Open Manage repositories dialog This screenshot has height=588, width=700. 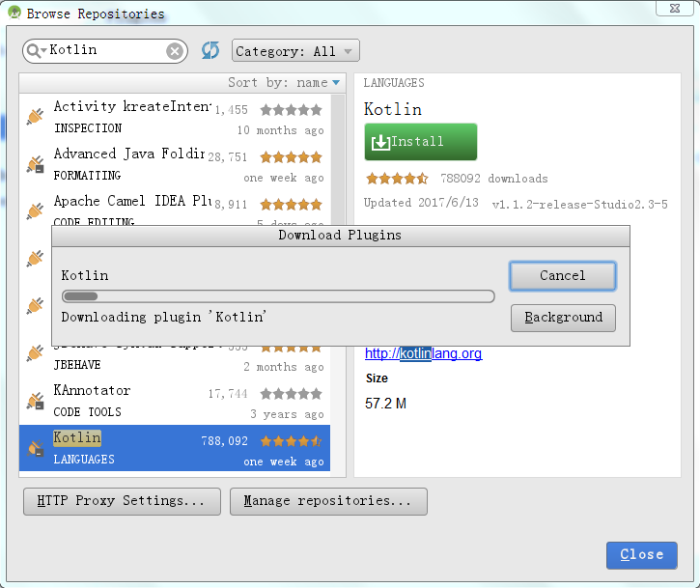(328, 501)
